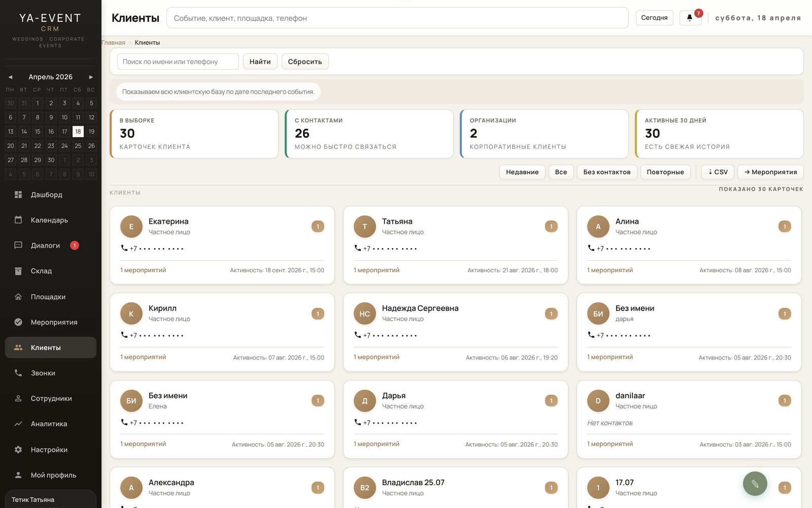Open Дашборд section in sidebar
This screenshot has width=812, height=508.
tap(51, 195)
